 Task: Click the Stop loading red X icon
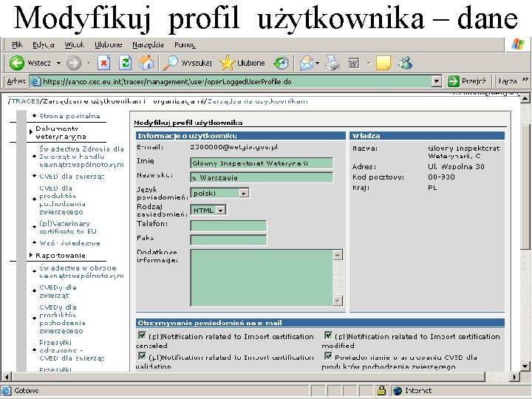point(104,63)
